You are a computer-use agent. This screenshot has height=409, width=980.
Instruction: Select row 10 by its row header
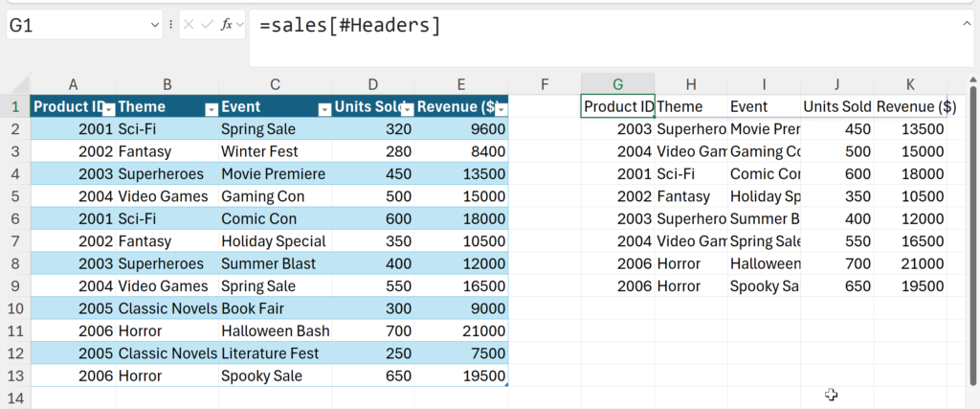[x=15, y=308]
